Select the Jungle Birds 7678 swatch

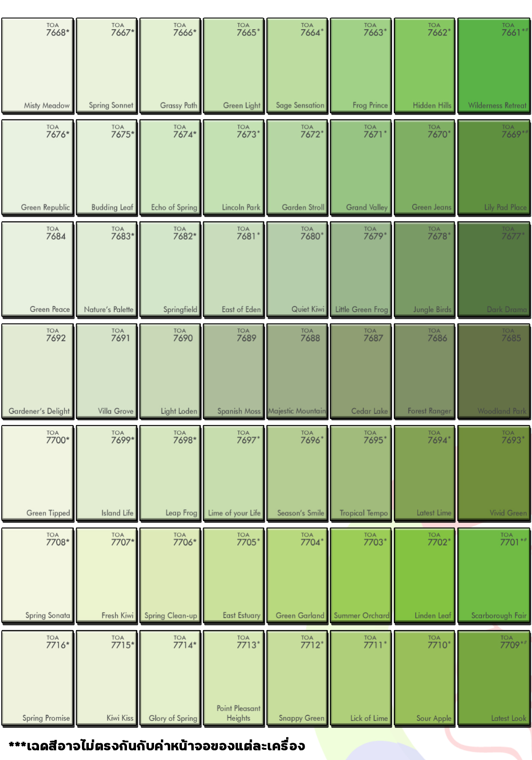(x=424, y=270)
